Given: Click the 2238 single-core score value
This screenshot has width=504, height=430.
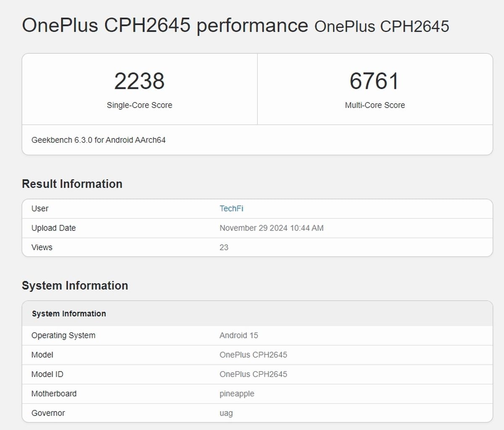Looking at the screenshot, I should pos(139,81).
